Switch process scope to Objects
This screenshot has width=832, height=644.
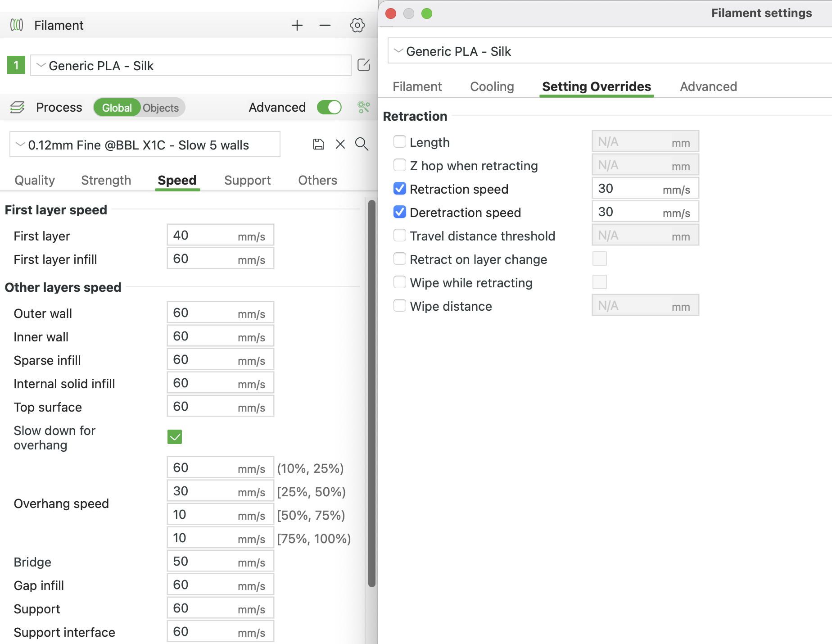click(160, 107)
